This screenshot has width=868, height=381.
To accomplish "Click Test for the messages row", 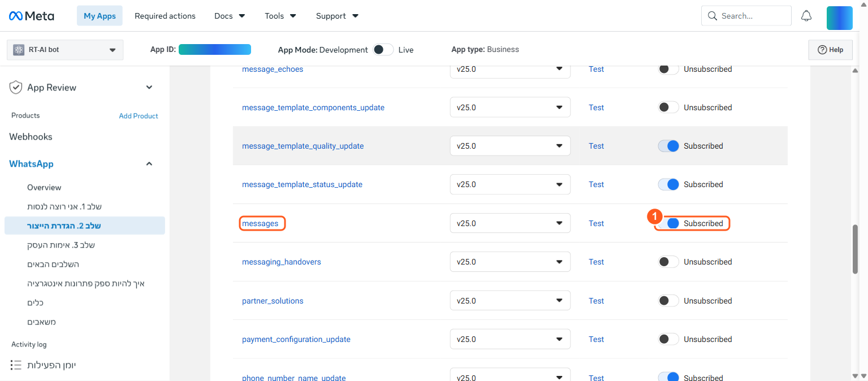I will tap(596, 223).
